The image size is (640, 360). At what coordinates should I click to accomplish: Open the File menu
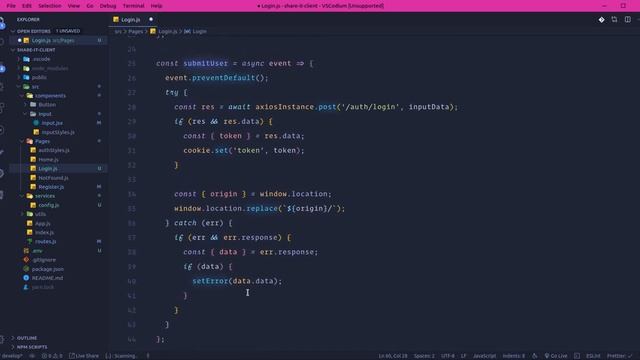point(11,6)
